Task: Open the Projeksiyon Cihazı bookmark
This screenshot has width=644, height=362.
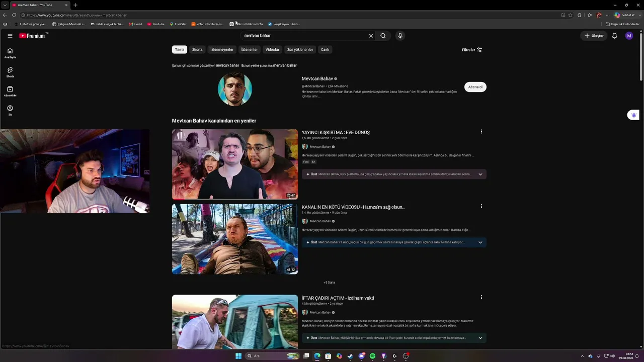Action: [x=284, y=24]
